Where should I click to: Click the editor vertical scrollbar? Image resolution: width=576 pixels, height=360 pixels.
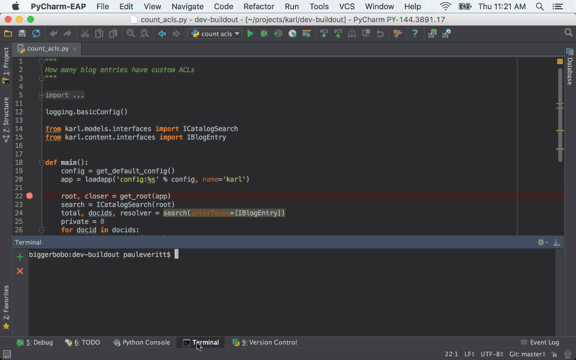tap(560, 115)
